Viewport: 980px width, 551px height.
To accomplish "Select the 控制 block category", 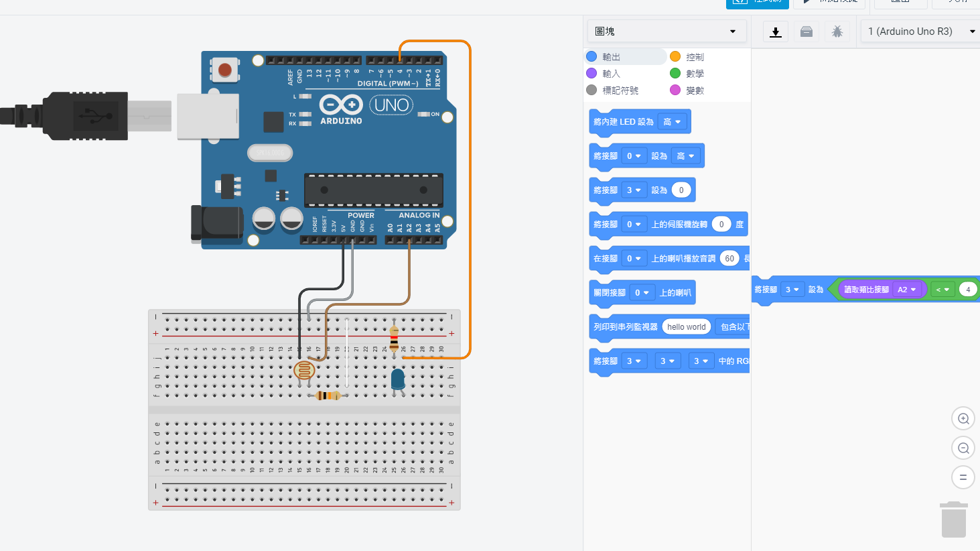I will point(695,57).
